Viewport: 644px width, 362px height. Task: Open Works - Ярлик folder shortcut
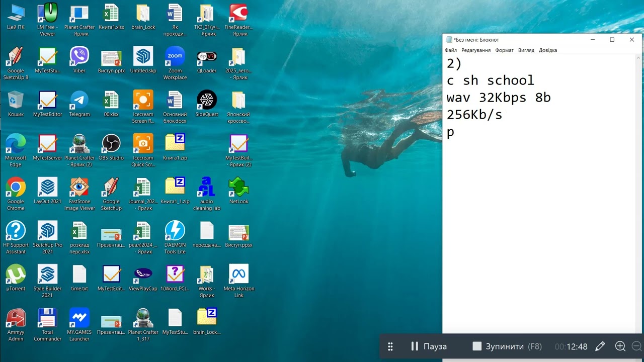207,281
